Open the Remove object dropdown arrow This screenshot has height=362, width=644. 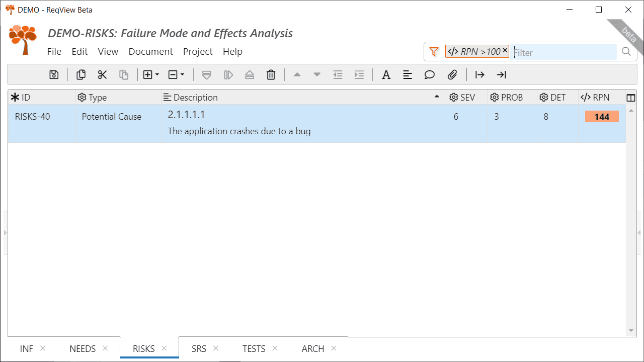[182, 75]
